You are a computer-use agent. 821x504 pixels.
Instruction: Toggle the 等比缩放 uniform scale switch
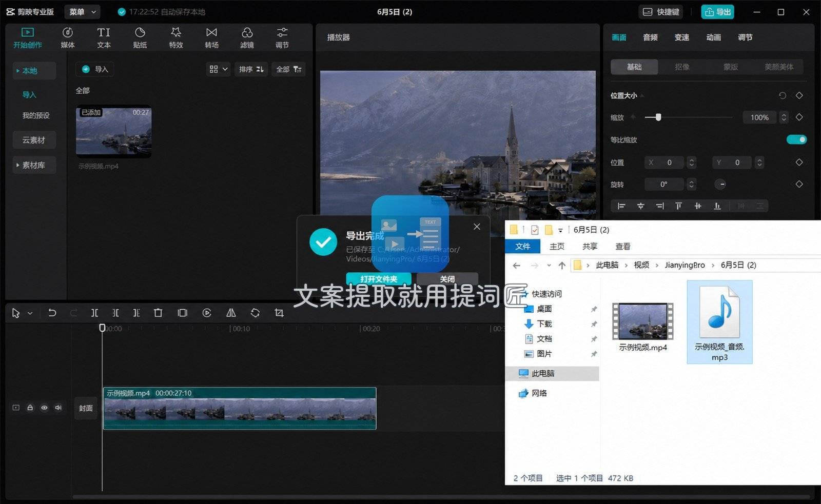click(x=796, y=139)
